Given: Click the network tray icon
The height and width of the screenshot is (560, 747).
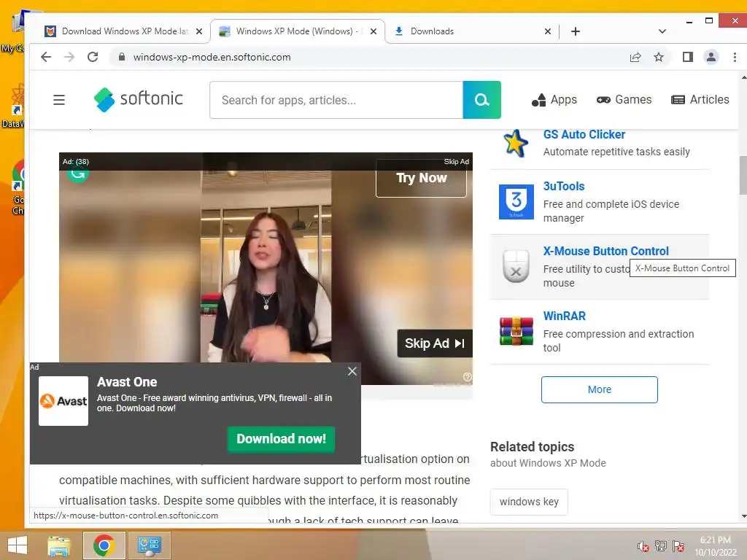Looking at the screenshot, I should [x=661, y=546].
